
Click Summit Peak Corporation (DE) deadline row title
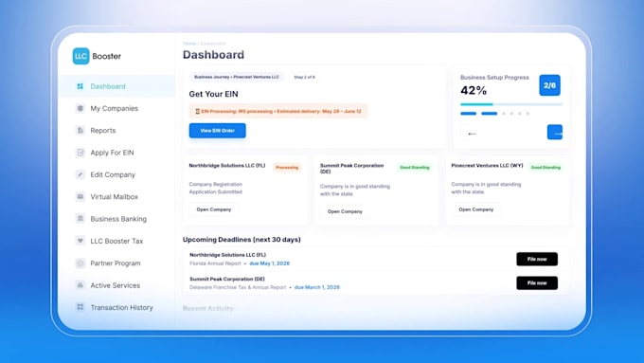click(x=227, y=279)
